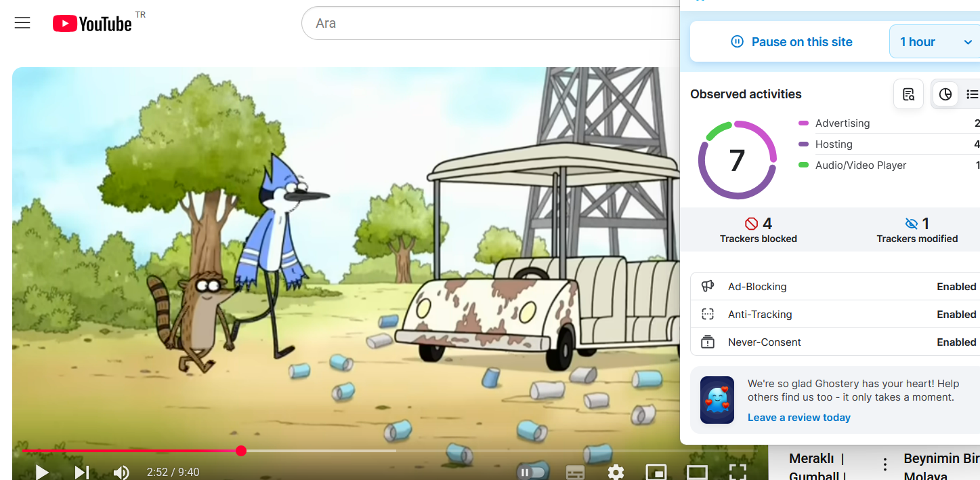This screenshot has height=480, width=980.
Task: Switch to the list view of activities
Action: pos(972,94)
